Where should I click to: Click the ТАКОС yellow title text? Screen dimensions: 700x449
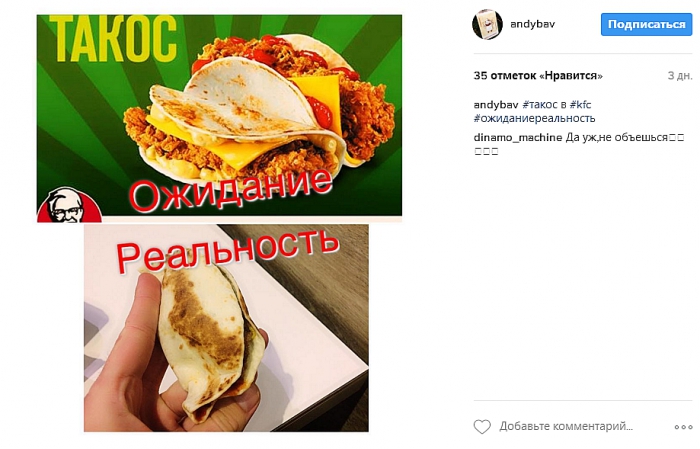[x=113, y=38]
